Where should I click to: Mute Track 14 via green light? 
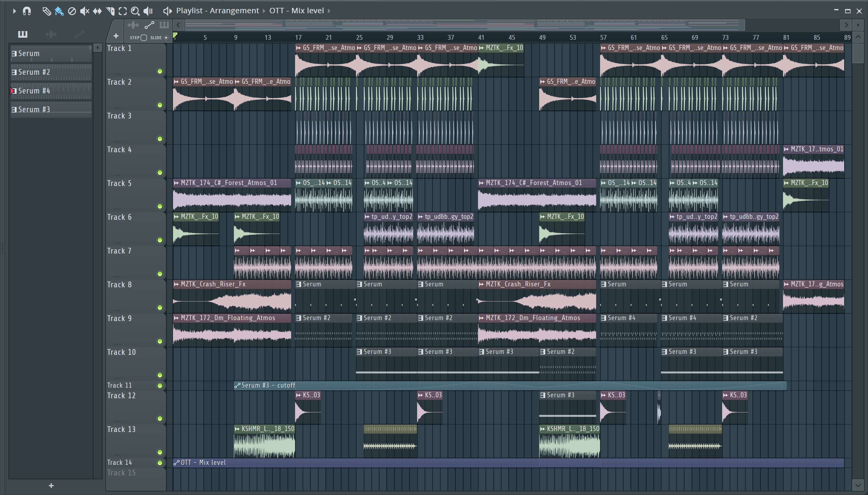pyautogui.click(x=160, y=463)
